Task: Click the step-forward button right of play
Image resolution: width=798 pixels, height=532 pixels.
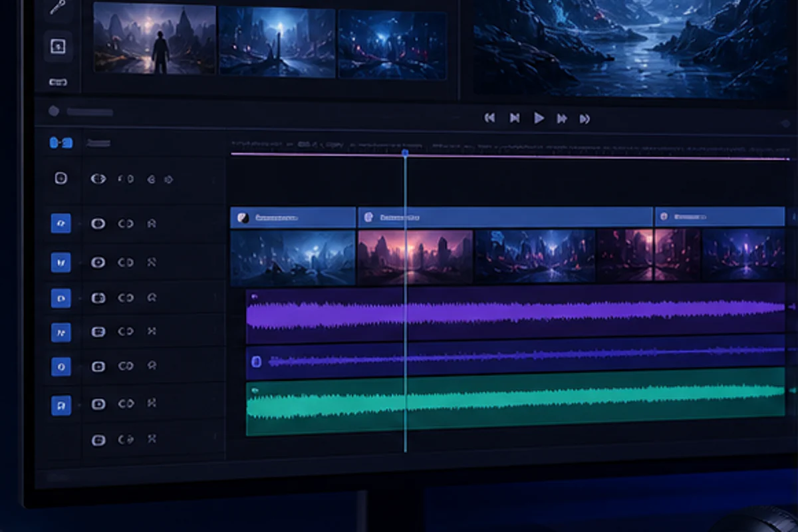Action: (x=562, y=118)
